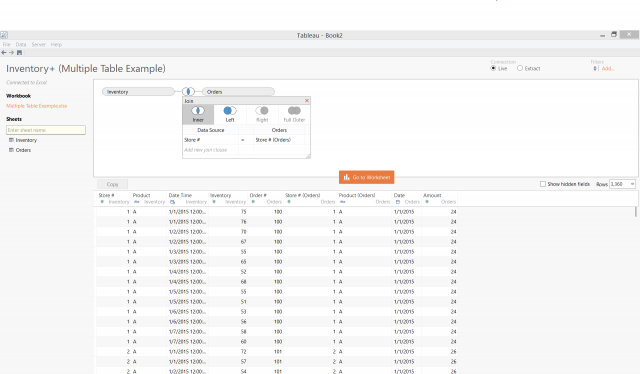Click Go to Worksheet button
This screenshot has width=640, height=374.
[367, 177]
